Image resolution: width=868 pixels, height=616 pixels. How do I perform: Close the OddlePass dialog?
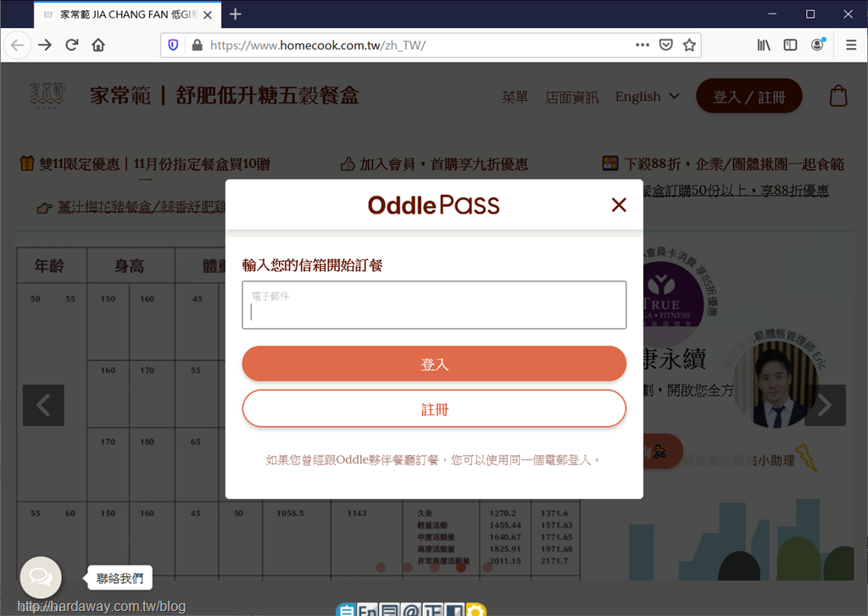tap(619, 205)
